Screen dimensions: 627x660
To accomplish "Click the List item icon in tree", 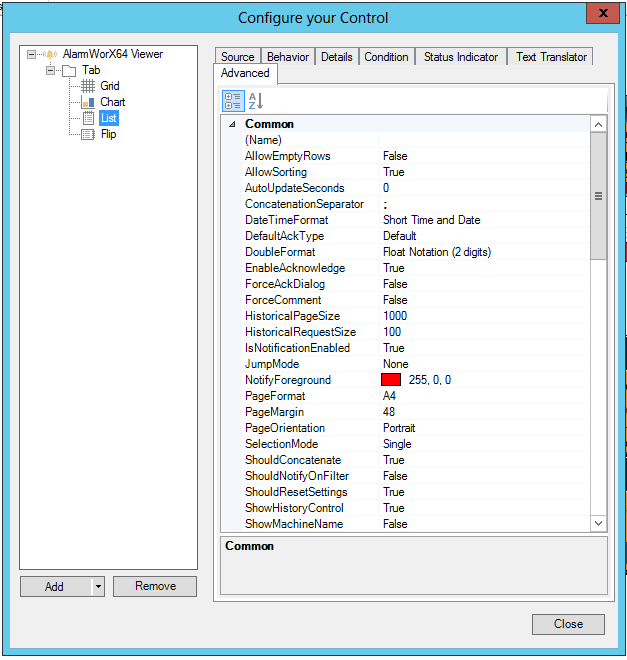I will [x=88, y=118].
